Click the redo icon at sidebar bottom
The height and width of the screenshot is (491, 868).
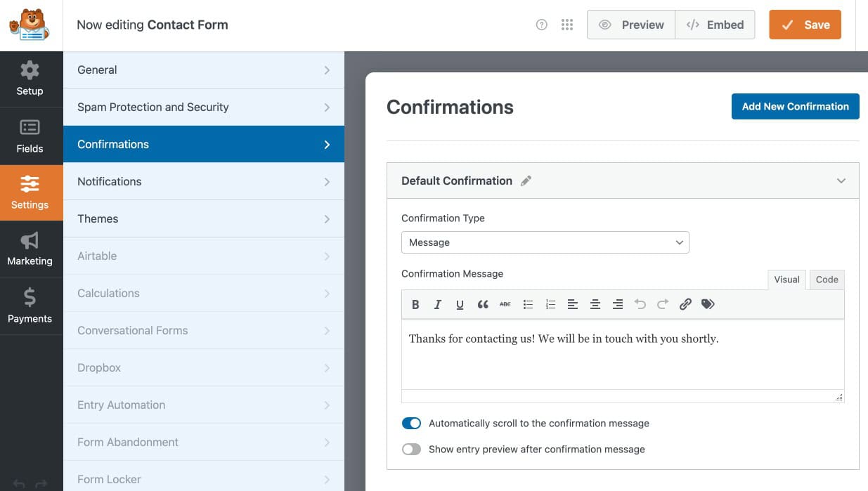41,484
